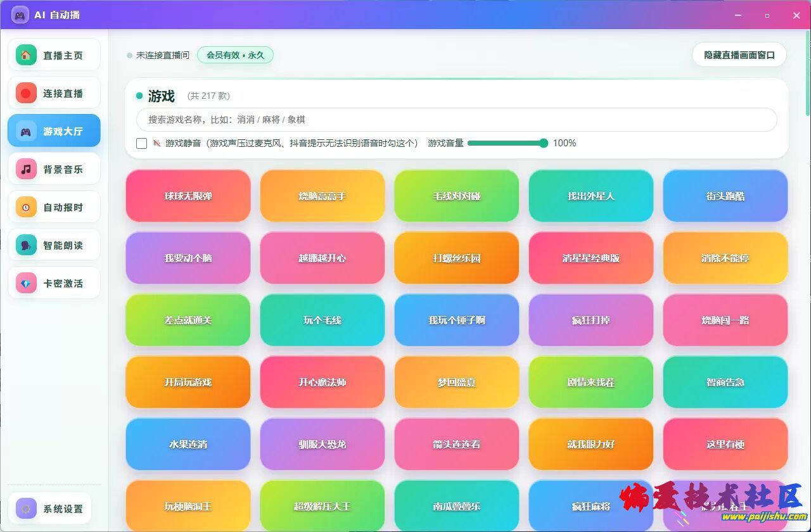This screenshot has height=532, width=811.
Task: Click the diamond icon for 卡密激活
Action: pyautogui.click(x=26, y=283)
